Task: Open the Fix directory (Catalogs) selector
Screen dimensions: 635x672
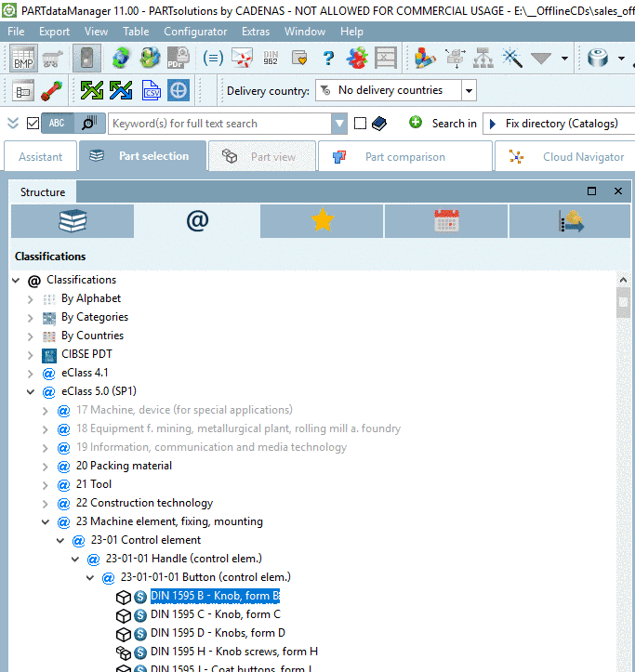Action: pos(559,124)
